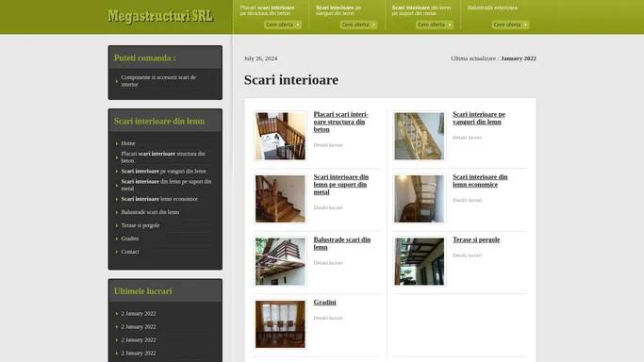The height and width of the screenshot is (362, 644).
Task: Open first 2 January 2022 entry in Ultimele lucrari
Action: pyautogui.click(x=139, y=314)
